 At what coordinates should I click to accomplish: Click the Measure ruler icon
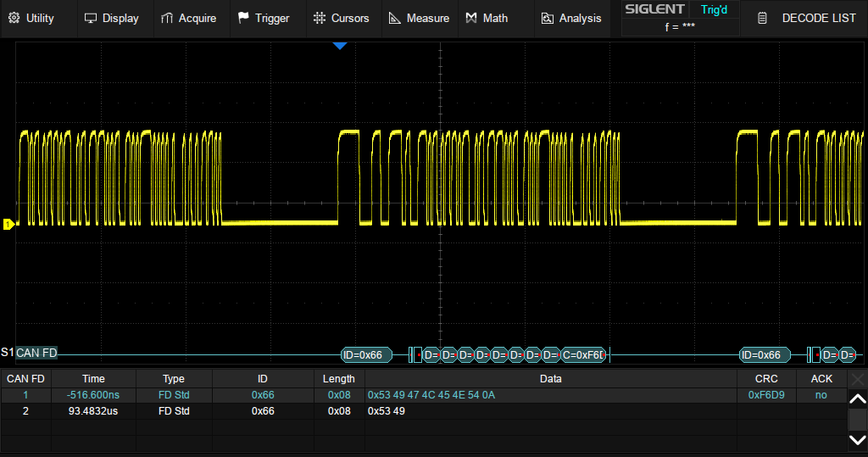[x=394, y=18]
